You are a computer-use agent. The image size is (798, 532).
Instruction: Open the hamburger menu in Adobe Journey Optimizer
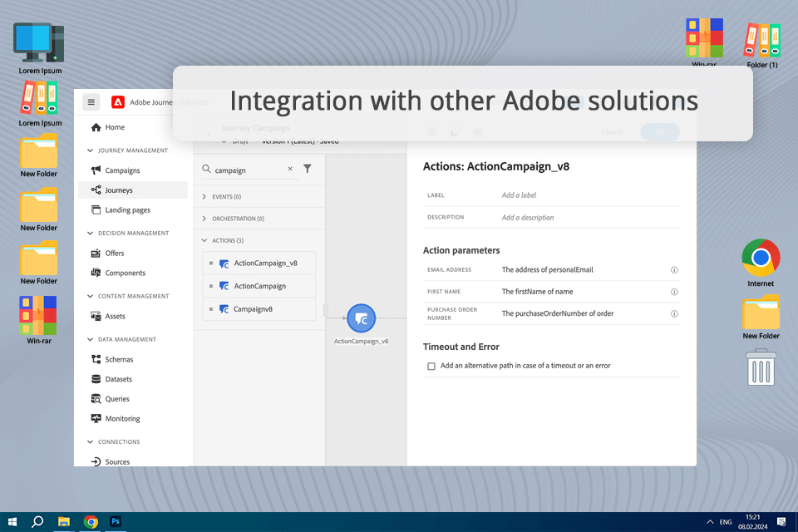click(x=91, y=102)
